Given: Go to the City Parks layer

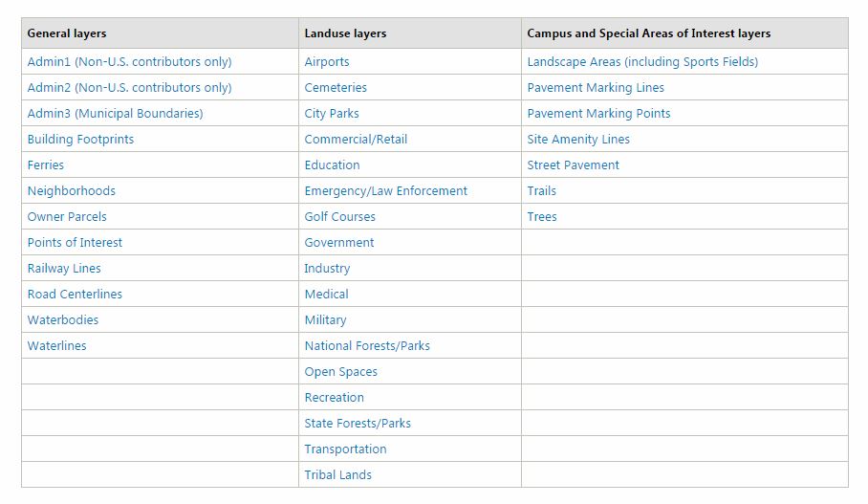Looking at the screenshot, I should pos(332,114).
